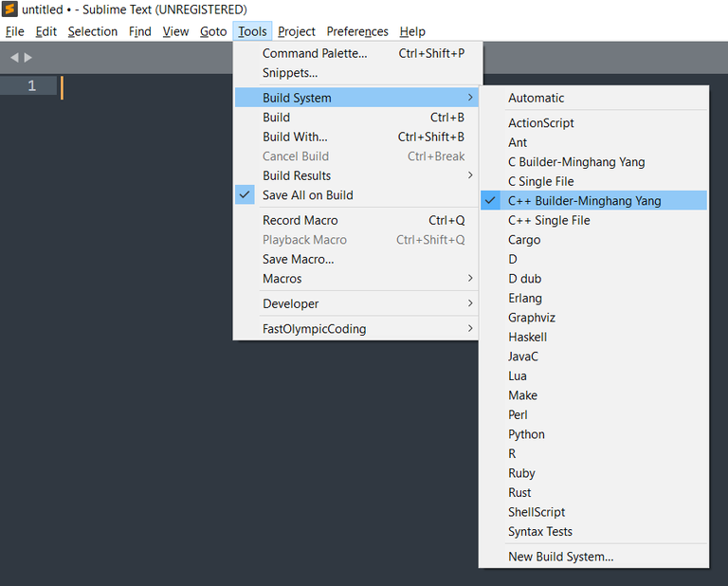Create a New Build System...
728x586 pixels.
(593, 557)
